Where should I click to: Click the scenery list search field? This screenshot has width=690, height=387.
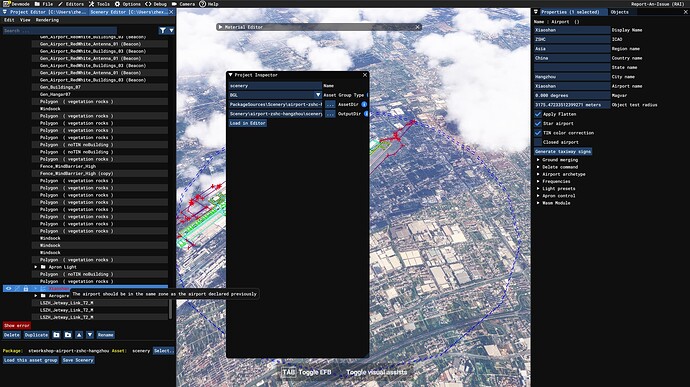[x=60, y=31]
